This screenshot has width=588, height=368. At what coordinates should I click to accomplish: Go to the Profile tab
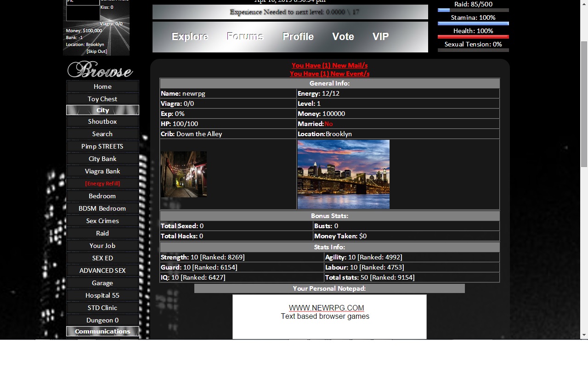click(298, 37)
